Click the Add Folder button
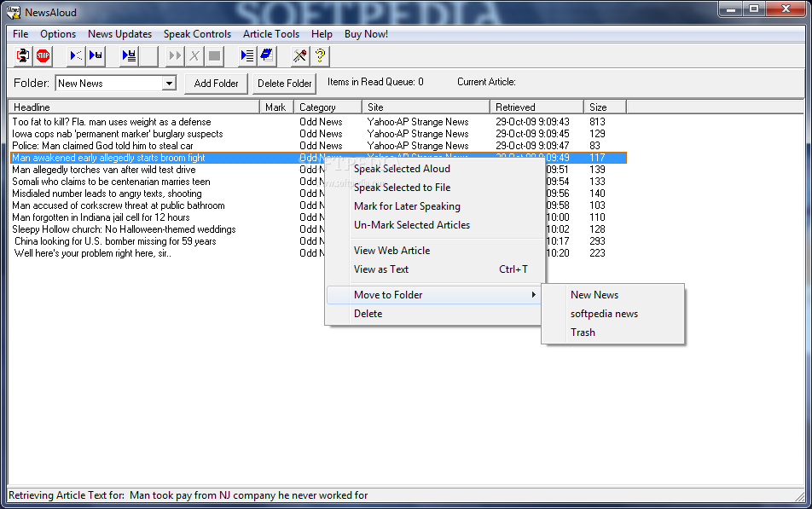 pyautogui.click(x=216, y=84)
